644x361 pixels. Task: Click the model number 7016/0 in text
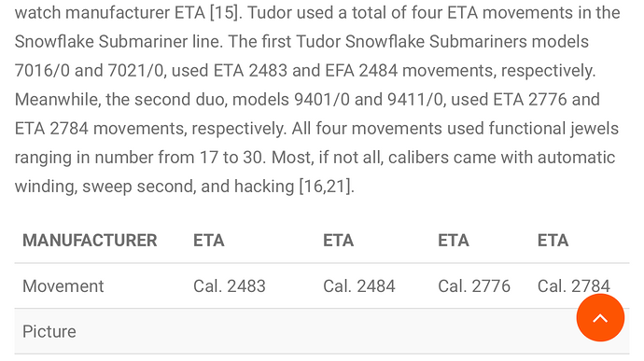pos(42,71)
